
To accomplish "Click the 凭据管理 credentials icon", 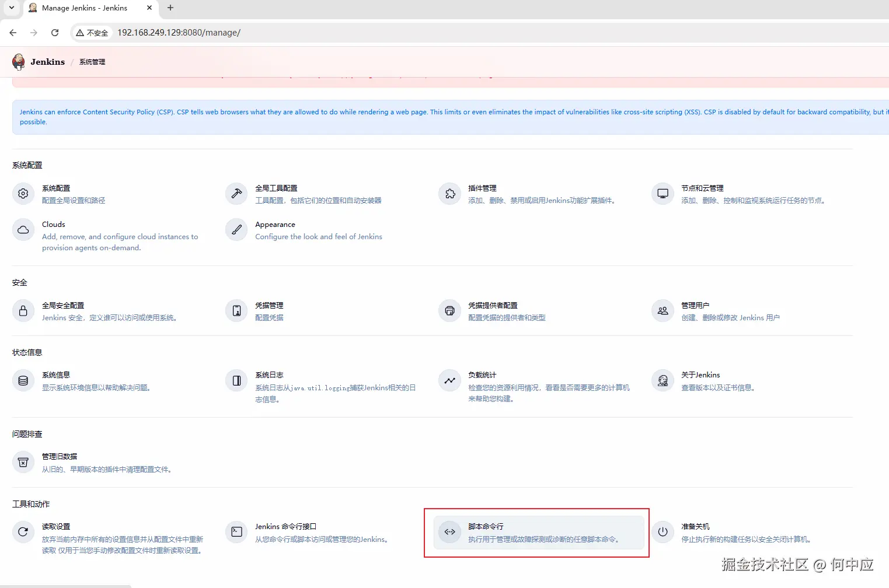I will (x=236, y=311).
